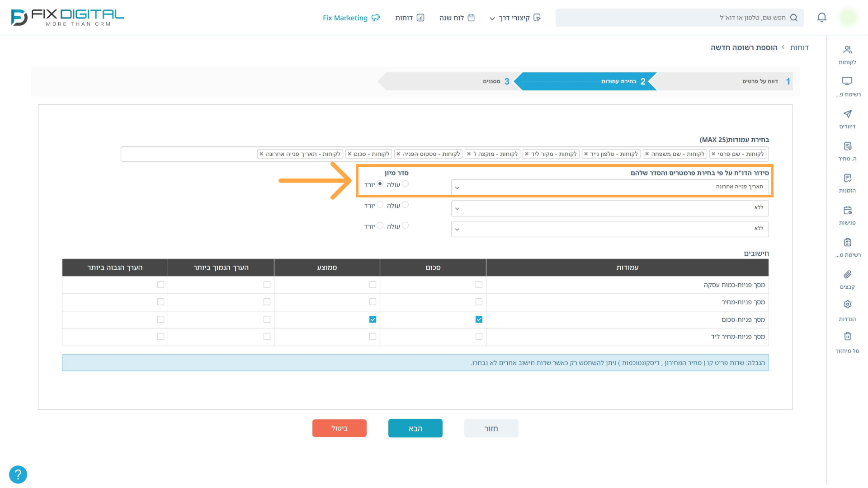Open the דוחות reports menu item
Image resolution: width=868 pixels, height=488 pixels.
tap(410, 18)
